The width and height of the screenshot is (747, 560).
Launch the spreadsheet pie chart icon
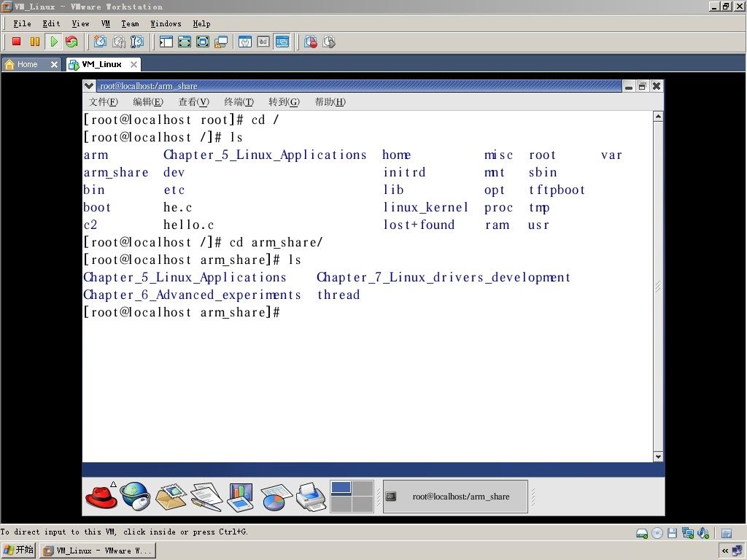(x=275, y=497)
